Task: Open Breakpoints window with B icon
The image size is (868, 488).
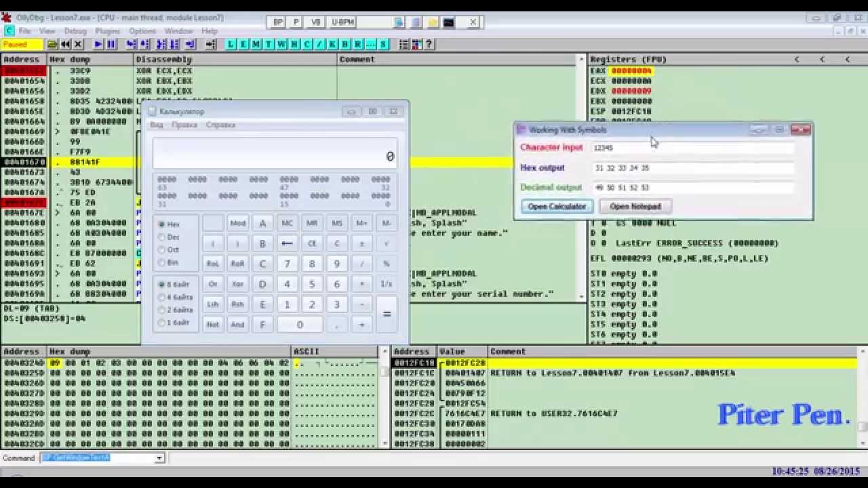Action: (x=345, y=44)
